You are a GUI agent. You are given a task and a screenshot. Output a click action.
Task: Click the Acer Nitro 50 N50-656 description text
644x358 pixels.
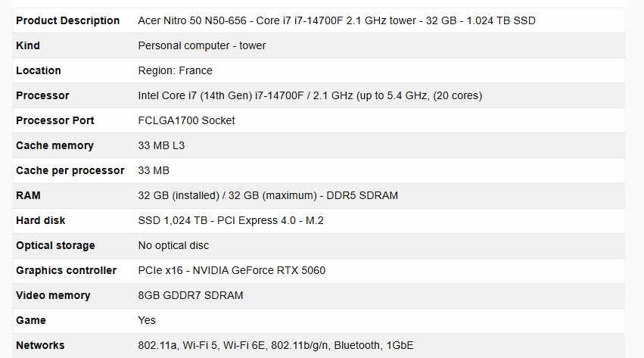336,20
